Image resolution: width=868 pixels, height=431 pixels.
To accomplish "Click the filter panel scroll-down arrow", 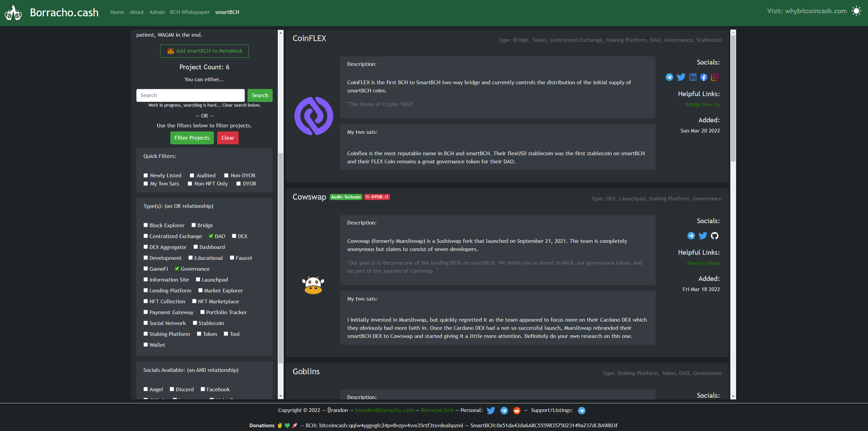I will [x=280, y=396].
